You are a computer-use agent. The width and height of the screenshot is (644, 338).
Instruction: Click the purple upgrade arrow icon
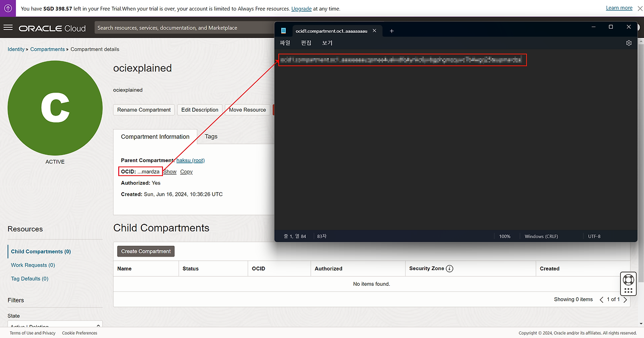(8, 9)
